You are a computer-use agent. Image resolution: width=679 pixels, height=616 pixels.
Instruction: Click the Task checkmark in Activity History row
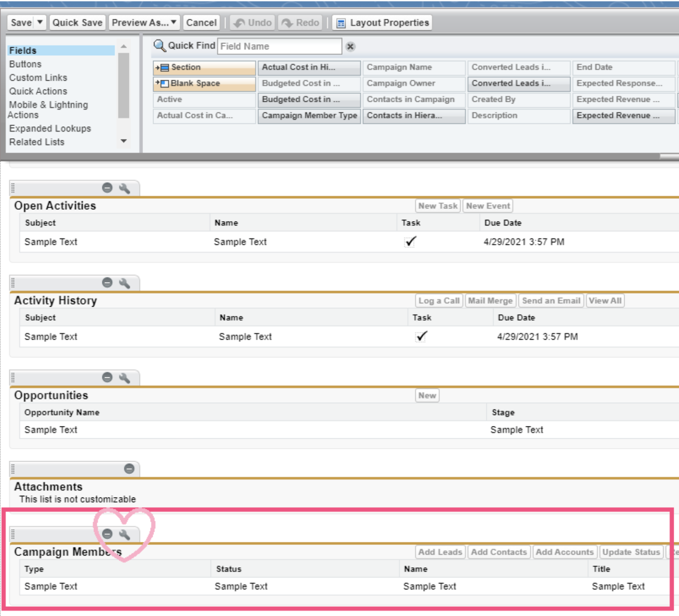(421, 336)
